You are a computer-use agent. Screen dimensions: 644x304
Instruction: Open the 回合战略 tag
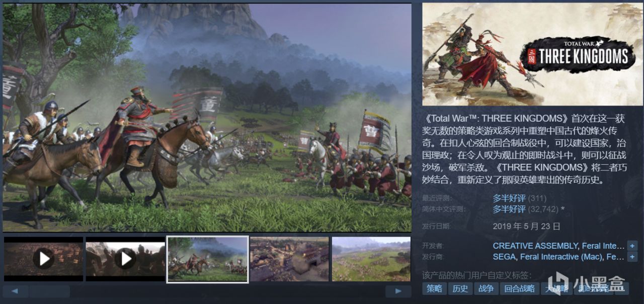[x=520, y=288]
